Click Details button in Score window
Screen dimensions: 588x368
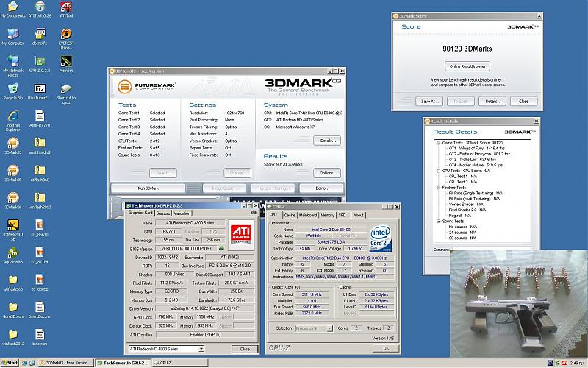click(492, 101)
